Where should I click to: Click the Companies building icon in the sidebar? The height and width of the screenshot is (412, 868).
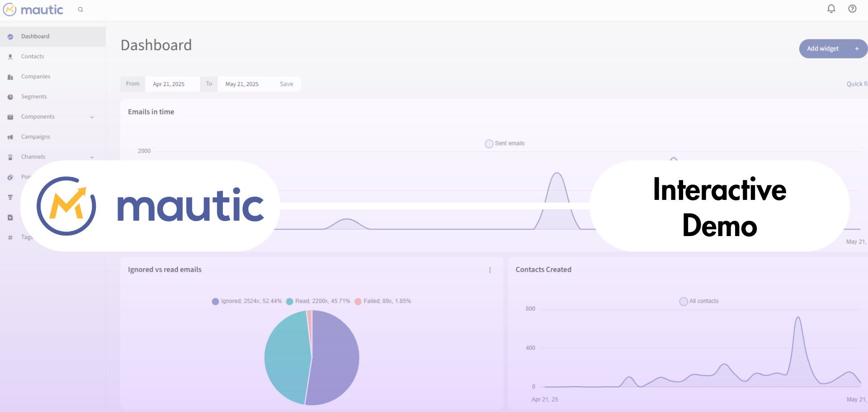point(10,77)
